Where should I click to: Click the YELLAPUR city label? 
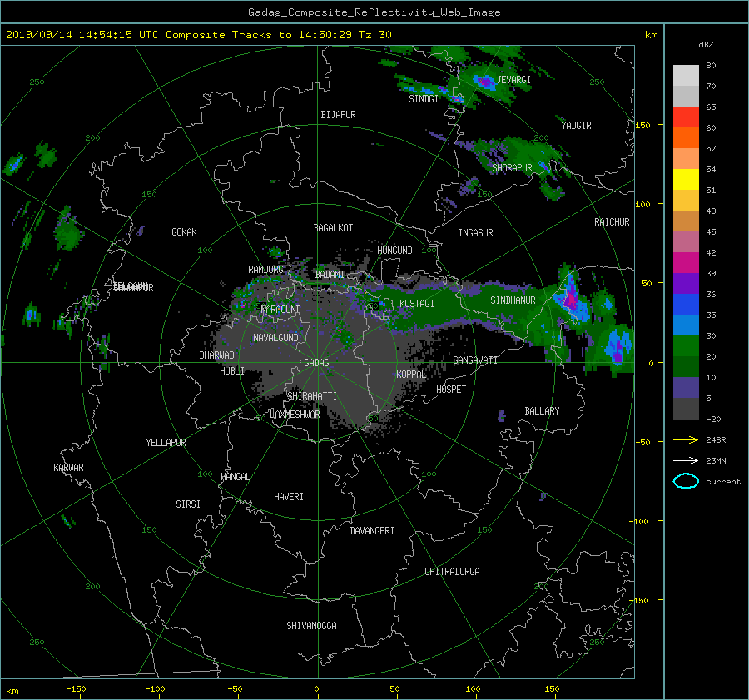pos(166,443)
